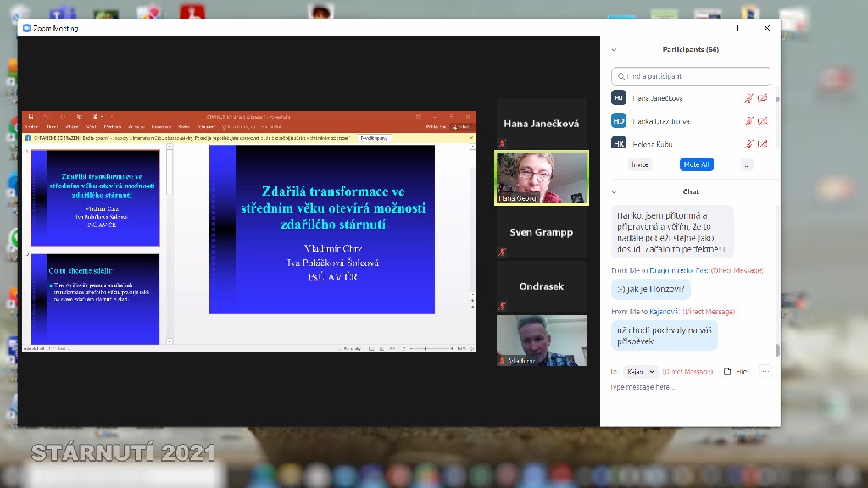Open the chat recipient dropdown
Viewport: 868px width, 488px height.
640,372
